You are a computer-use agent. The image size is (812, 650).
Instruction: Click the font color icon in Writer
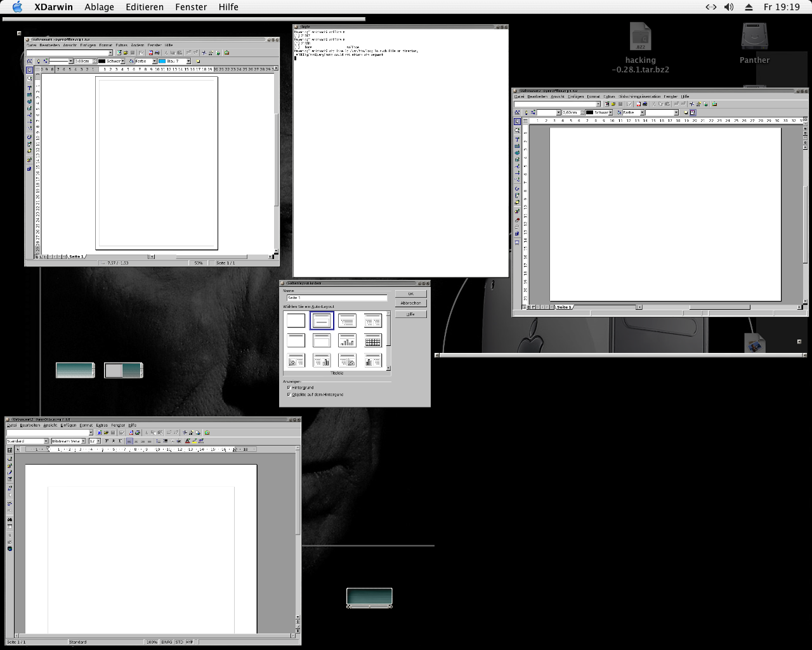pos(188,441)
